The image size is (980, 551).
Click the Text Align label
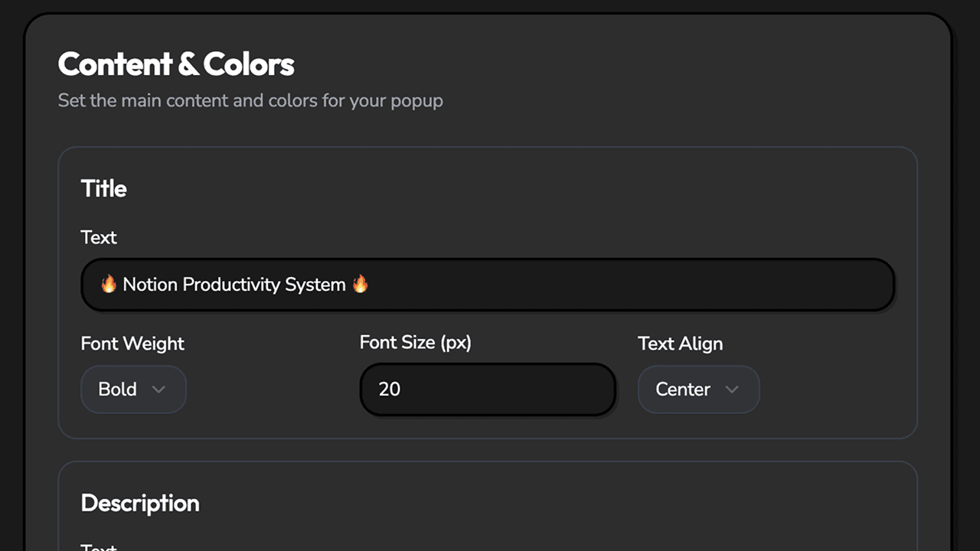[x=681, y=344]
